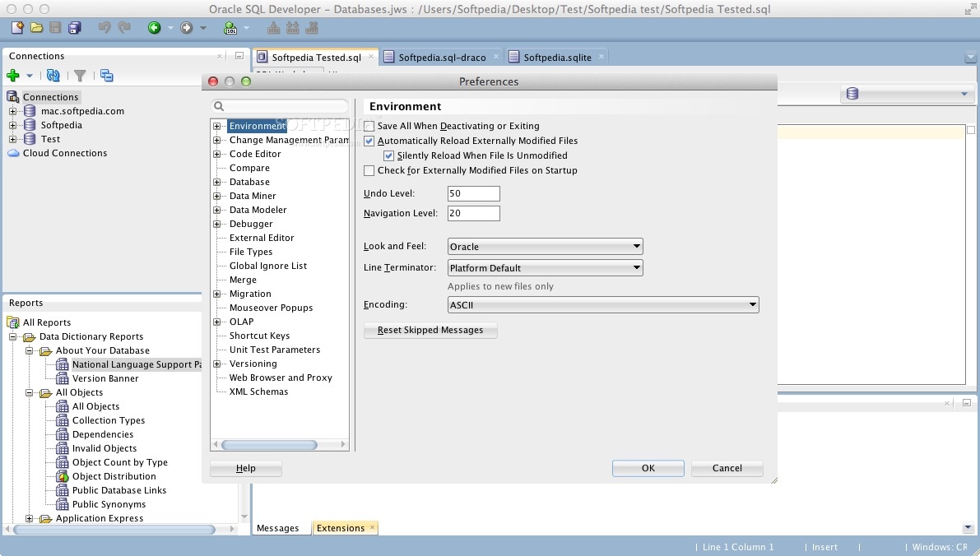
Task: Open a SQL Worksheet via toolbar icon
Action: 230,27
